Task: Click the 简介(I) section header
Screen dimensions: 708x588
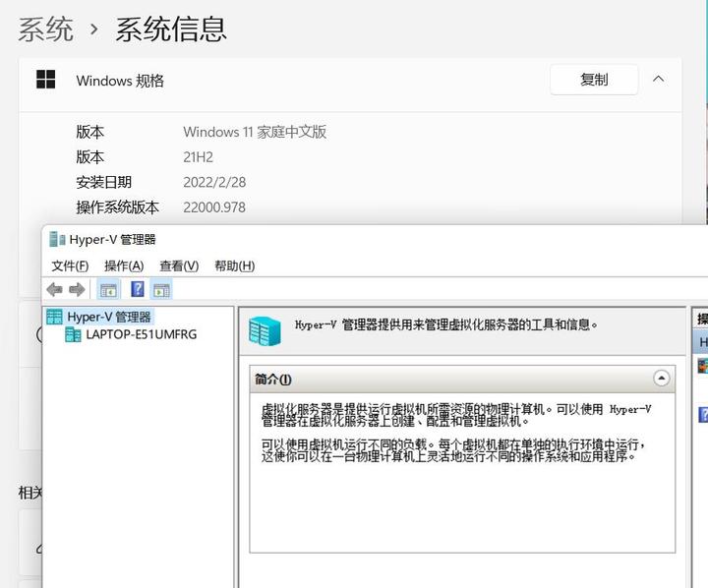Action: [x=462, y=379]
